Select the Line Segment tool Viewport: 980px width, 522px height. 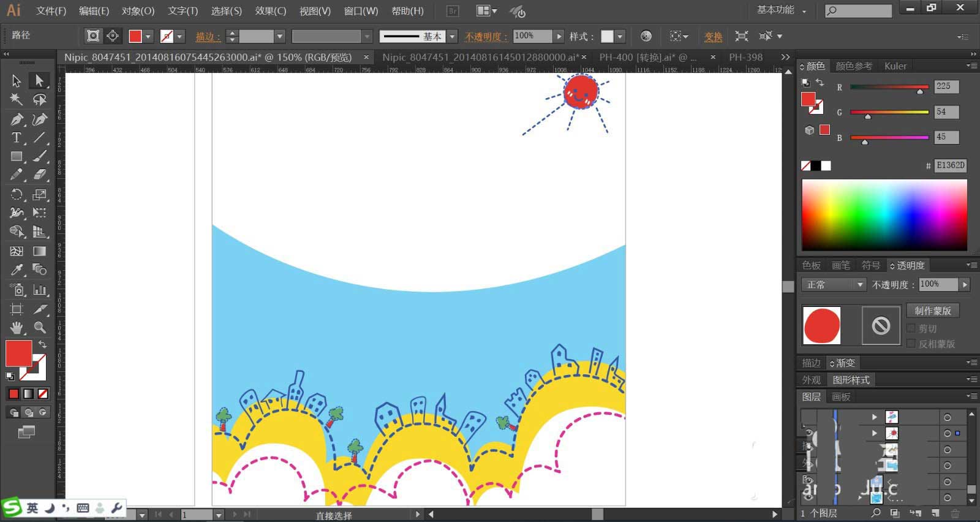pos(40,138)
